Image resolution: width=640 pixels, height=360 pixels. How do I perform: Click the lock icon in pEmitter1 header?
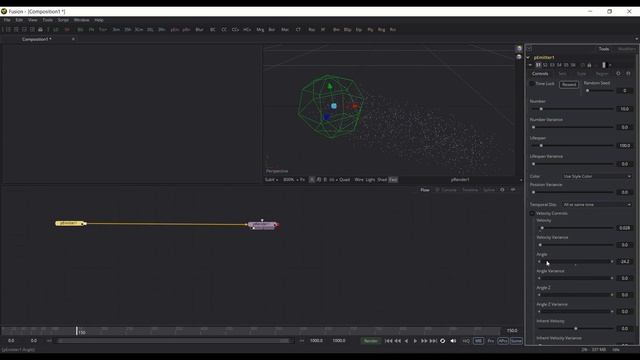click(589, 65)
